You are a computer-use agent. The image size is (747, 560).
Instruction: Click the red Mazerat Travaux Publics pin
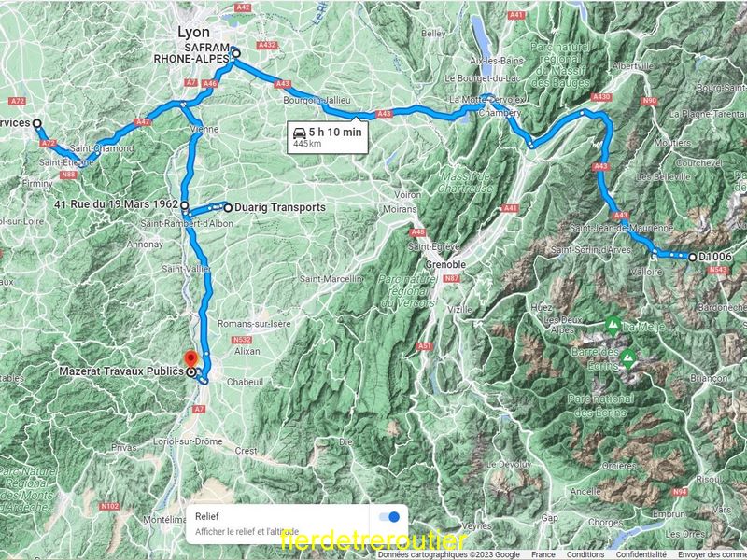tap(191, 358)
